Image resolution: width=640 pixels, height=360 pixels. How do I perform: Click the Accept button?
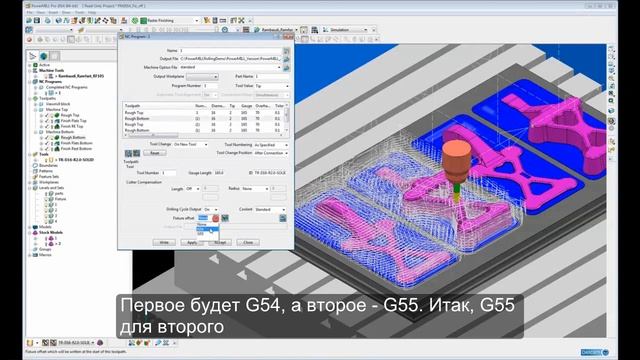pos(220,242)
